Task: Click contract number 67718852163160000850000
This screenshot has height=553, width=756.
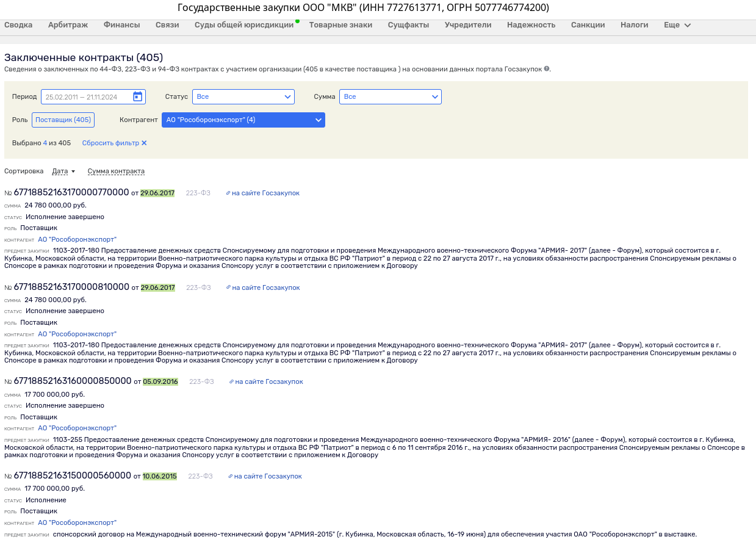Action: [73, 381]
